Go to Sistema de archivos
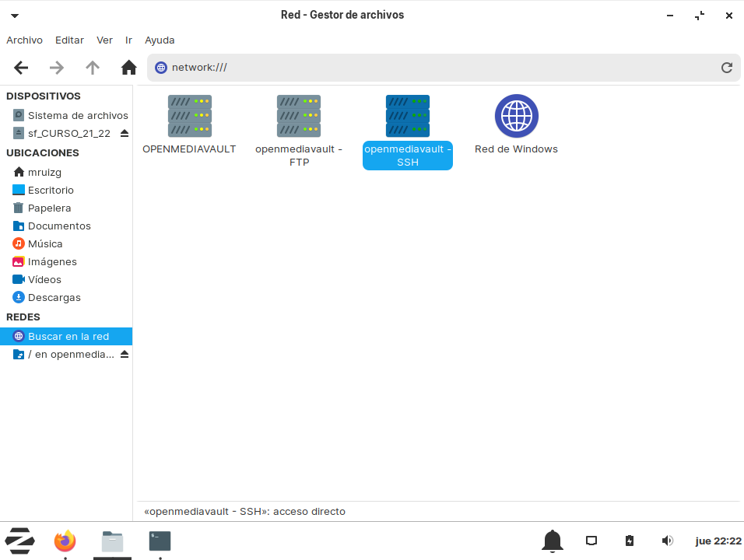This screenshot has width=744, height=560. click(77, 115)
